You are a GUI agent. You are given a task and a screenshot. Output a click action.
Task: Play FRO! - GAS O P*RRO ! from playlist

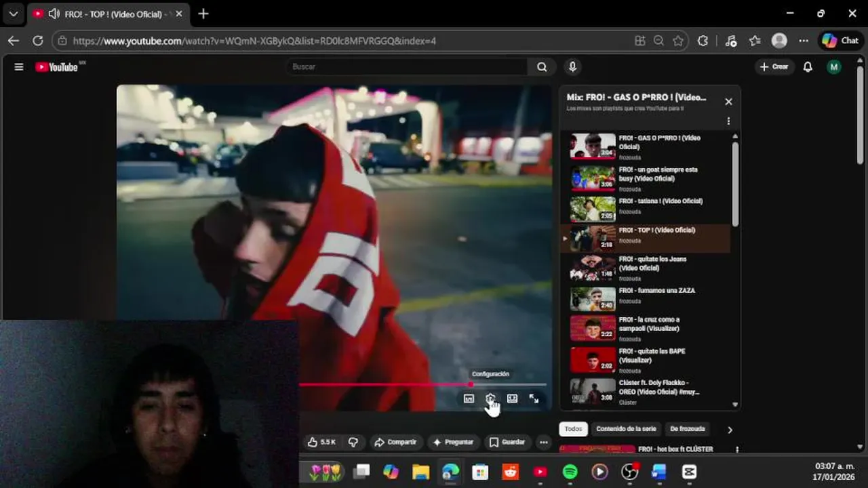[645, 145]
